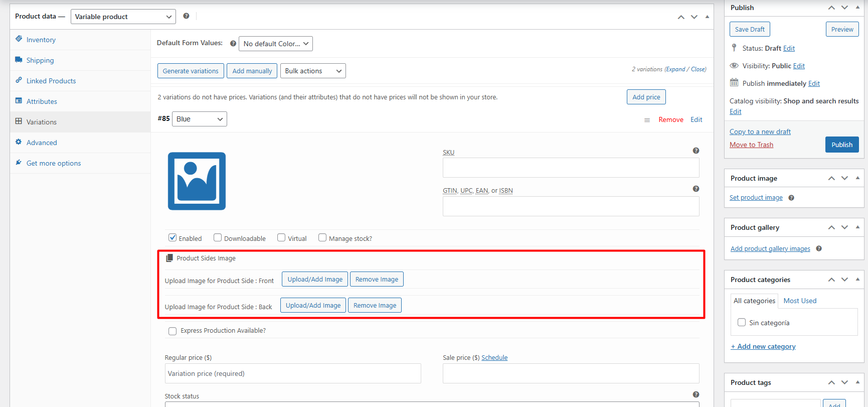Click the variation image placeholder thumbnail
The height and width of the screenshot is (407, 868).
197,181
